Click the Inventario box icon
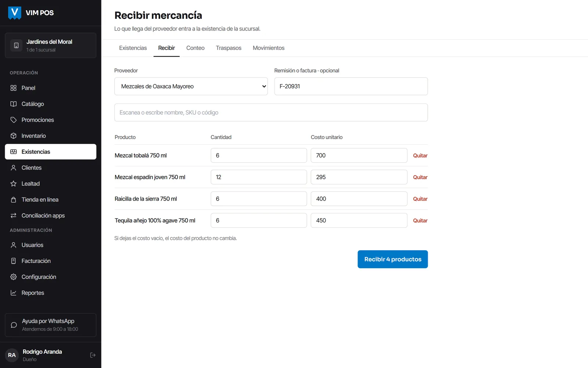Screen dimensions: 588x368 coord(14,136)
